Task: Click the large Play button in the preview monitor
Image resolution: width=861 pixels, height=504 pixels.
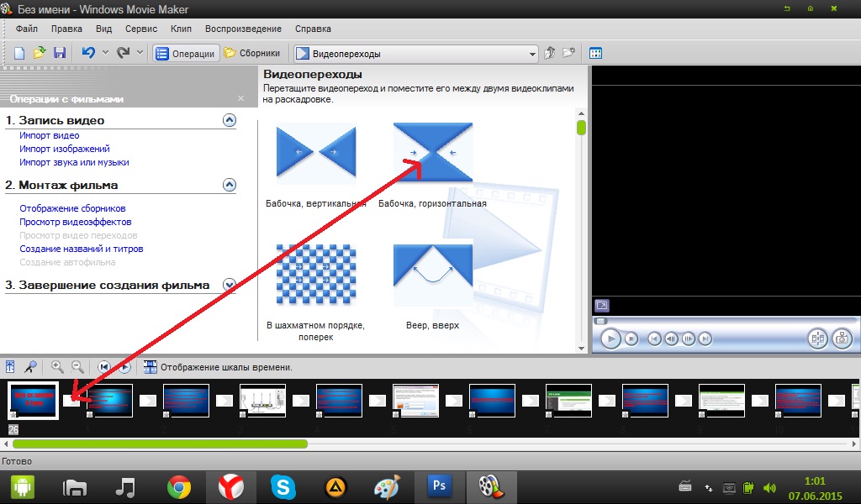Action: tap(610, 339)
